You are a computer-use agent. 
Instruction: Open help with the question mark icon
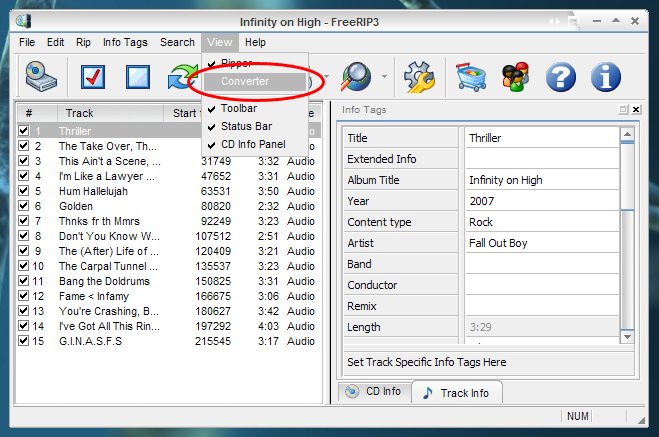click(561, 76)
